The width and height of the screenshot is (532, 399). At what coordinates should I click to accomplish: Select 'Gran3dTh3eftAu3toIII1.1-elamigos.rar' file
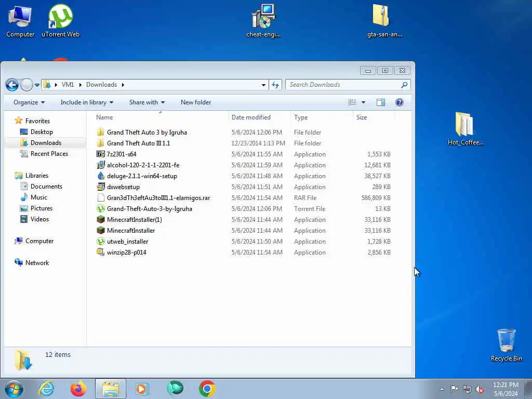point(158,198)
